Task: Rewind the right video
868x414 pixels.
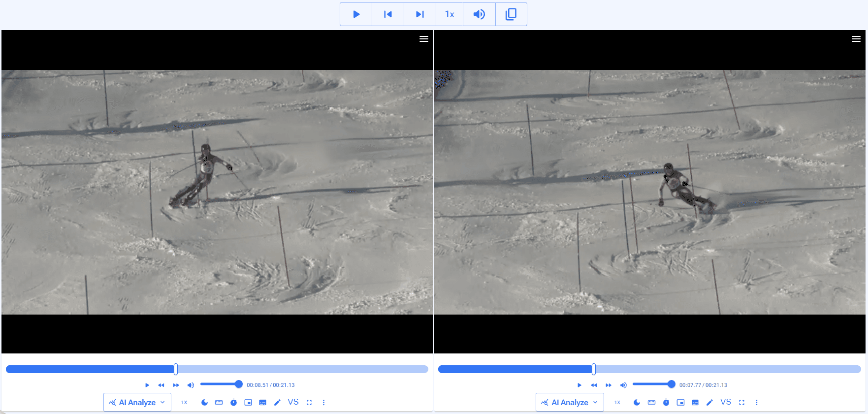Action: pos(594,385)
